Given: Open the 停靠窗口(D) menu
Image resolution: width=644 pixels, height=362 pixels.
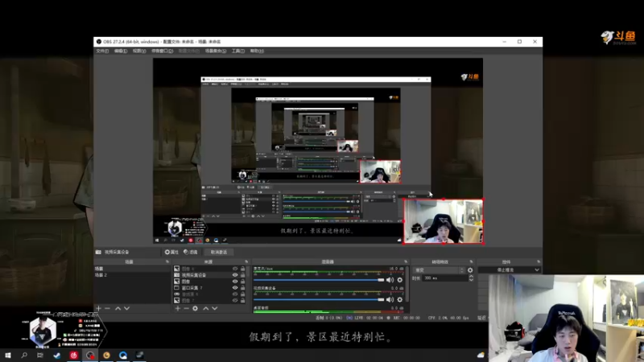Looking at the screenshot, I should click(x=163, y=51).
